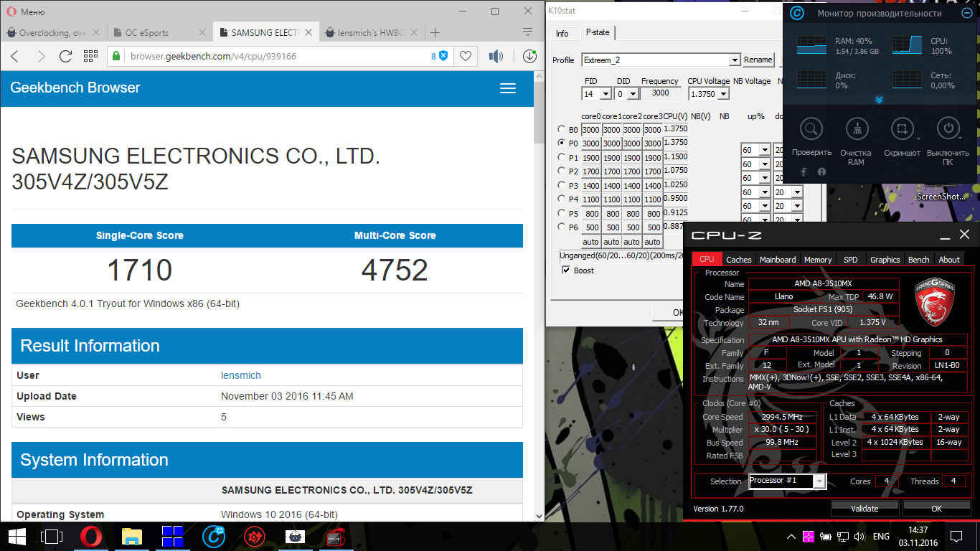Expand the performance monitor double-chevron
The height and width of the screenshot is (551, 980).
879,100
